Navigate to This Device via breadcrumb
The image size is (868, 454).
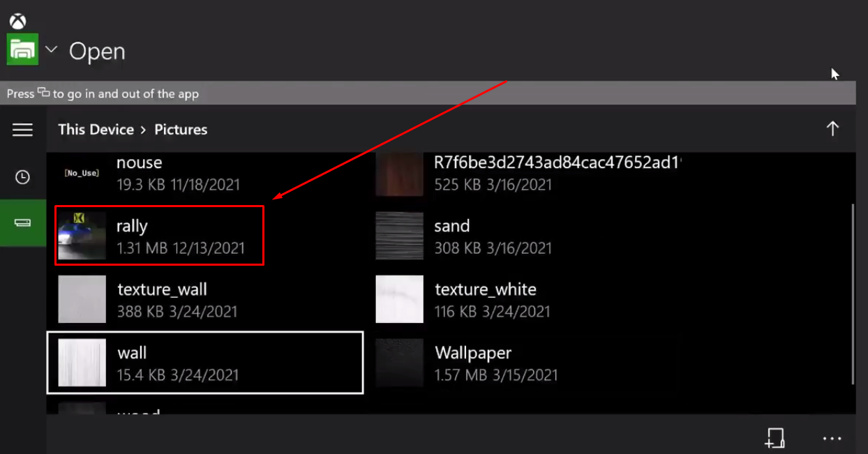[96, 129]
